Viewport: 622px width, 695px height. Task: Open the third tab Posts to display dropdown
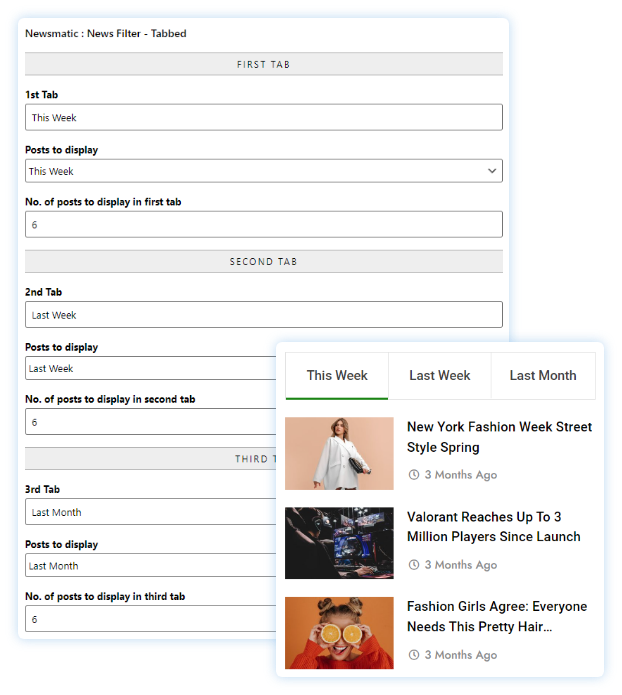click(x=150, y=565)
